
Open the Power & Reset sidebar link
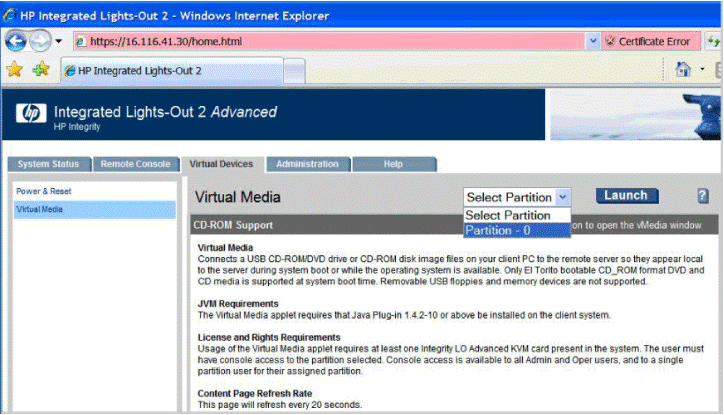[44, 191]
